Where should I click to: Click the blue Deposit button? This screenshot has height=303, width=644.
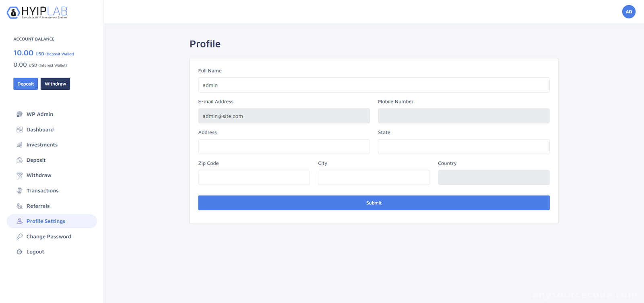coord(25,84)
